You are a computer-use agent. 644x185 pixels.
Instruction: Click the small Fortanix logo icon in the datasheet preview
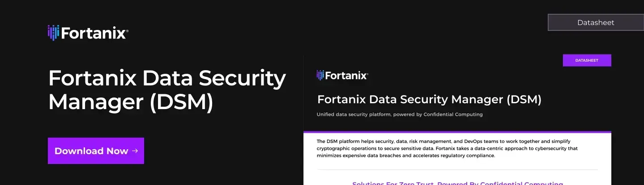(320, 75)
